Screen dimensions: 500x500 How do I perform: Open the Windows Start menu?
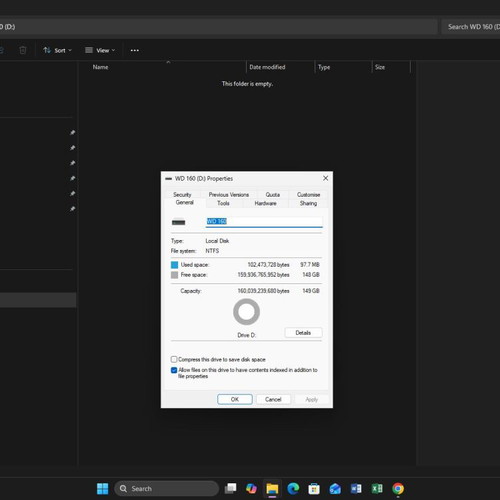coord(102,489)
